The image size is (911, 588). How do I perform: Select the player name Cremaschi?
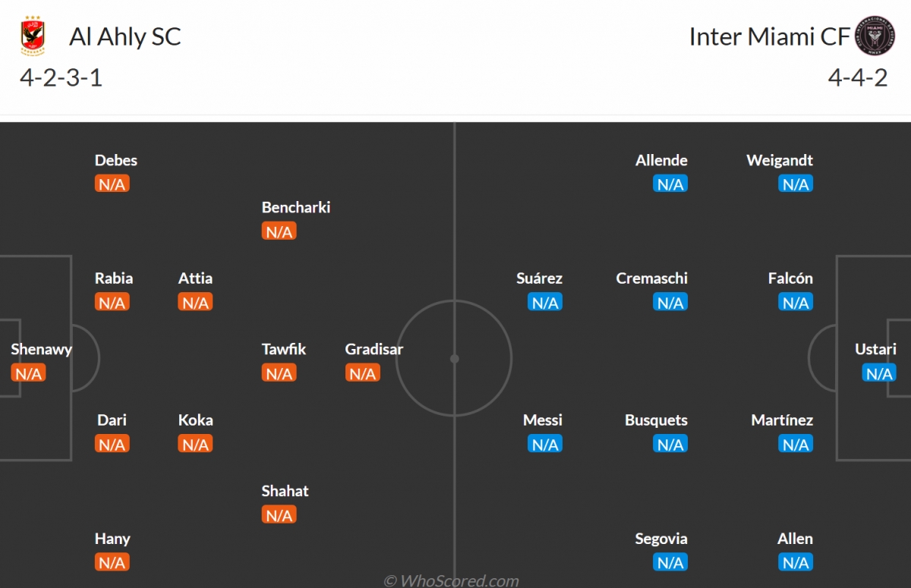651,278
